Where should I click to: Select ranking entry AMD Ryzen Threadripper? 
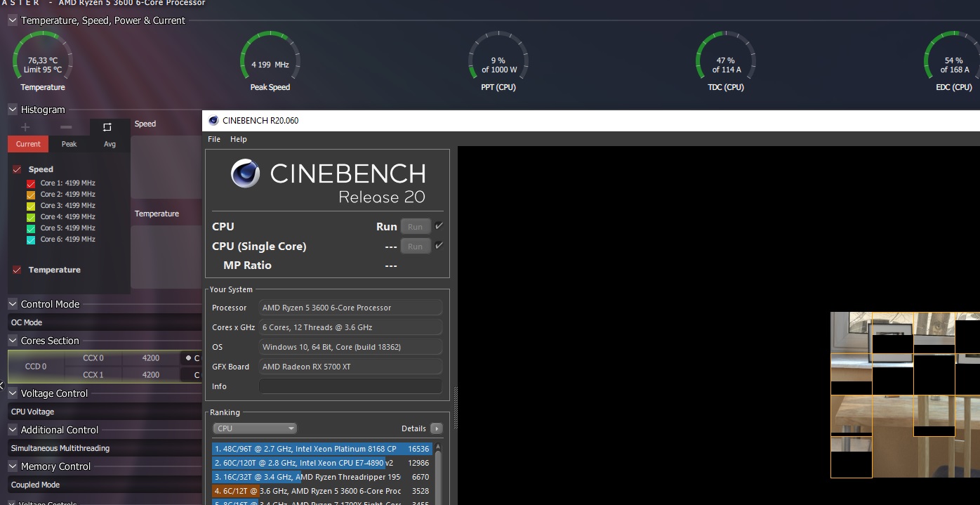pyautogui.click(x=322, y=477)
